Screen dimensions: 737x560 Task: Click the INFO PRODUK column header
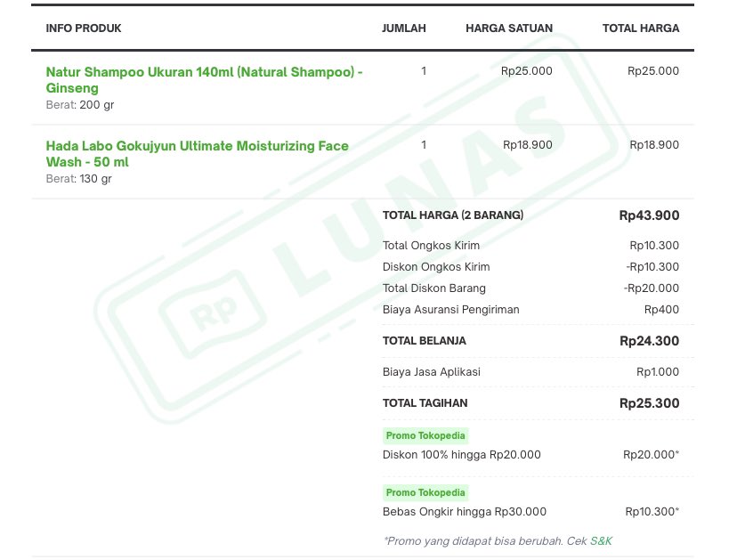[83, 28]
